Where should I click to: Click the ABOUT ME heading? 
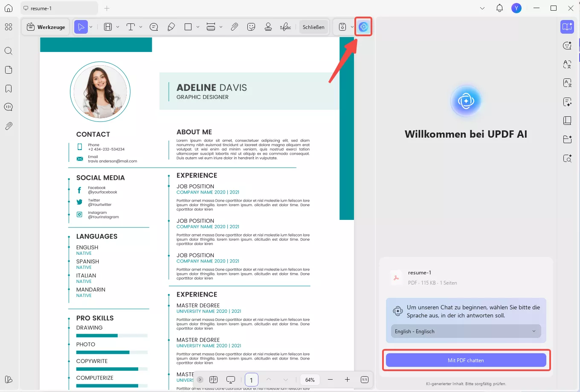[194, 132]
